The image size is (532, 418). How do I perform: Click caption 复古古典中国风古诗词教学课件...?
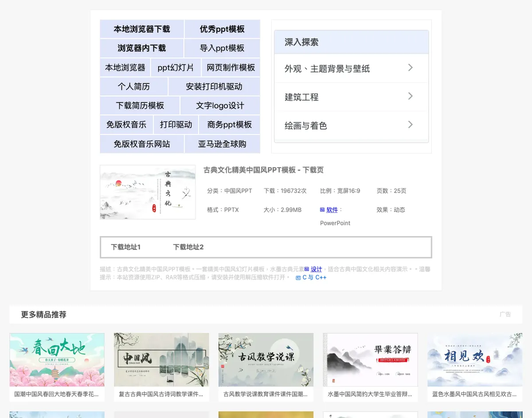pos(161,394)
